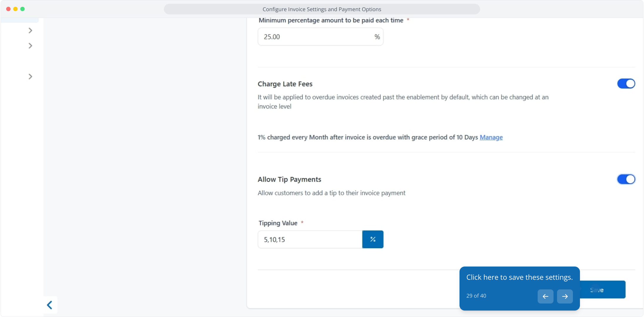644x317 pixels.
Task: Expand the middle sidebar chevron
Action: click(x=30, y=46)
